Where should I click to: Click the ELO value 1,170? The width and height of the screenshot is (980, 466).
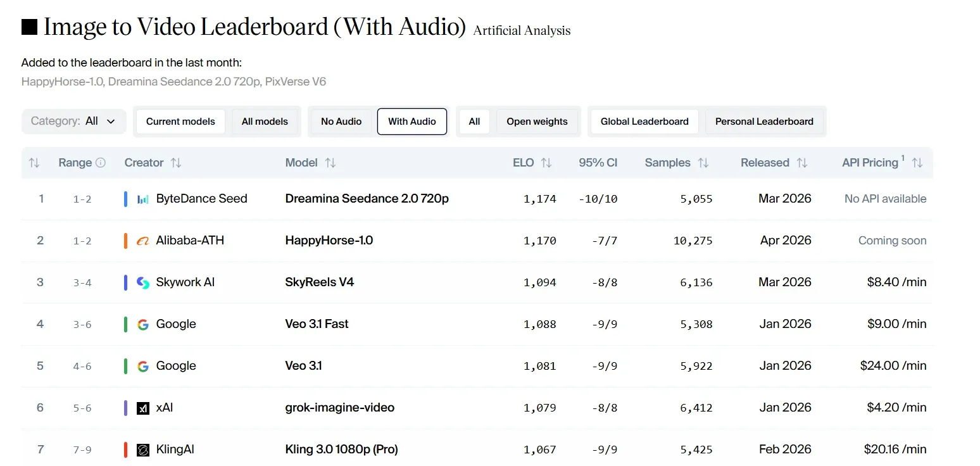click(x=540, y=241)
